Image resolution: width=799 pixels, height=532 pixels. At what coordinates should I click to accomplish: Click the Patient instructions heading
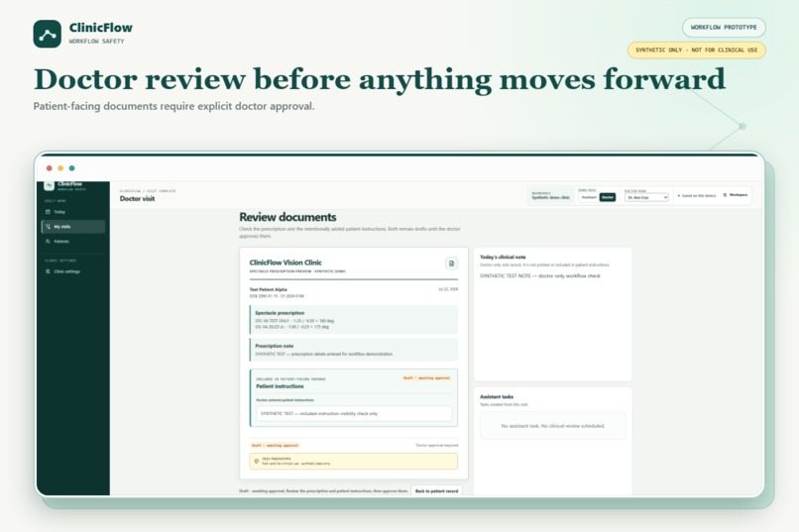tap(280, 386)
